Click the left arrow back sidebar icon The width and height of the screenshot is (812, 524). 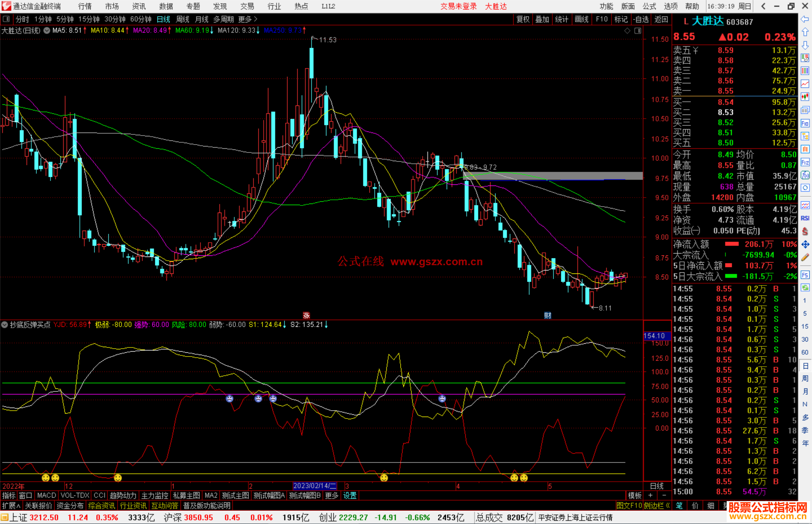pyautogui.click(x=805, y=19)
